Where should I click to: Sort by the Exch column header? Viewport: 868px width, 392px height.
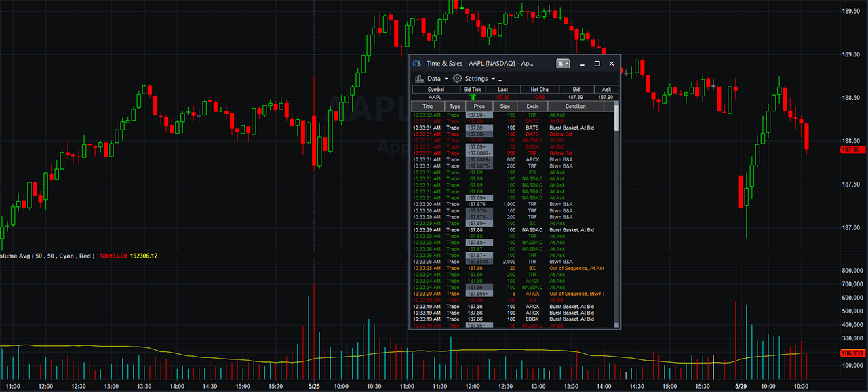click(532, 106)
